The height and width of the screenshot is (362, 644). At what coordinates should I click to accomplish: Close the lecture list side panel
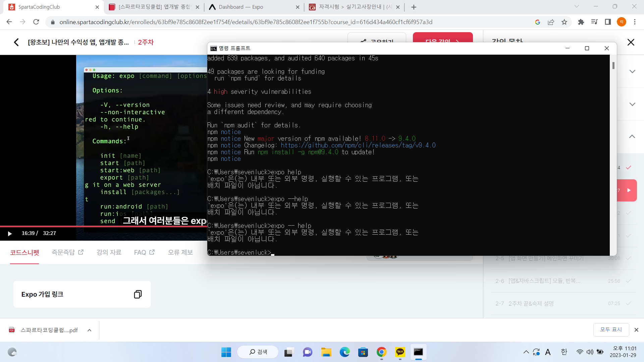pyautogui.click(x=631, y=42)
